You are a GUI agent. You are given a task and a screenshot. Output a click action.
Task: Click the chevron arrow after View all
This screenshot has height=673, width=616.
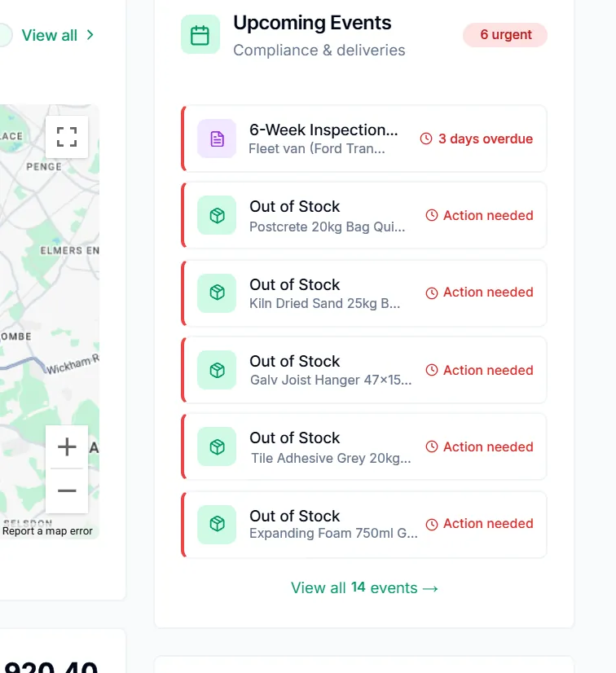(x=90, y=35)
